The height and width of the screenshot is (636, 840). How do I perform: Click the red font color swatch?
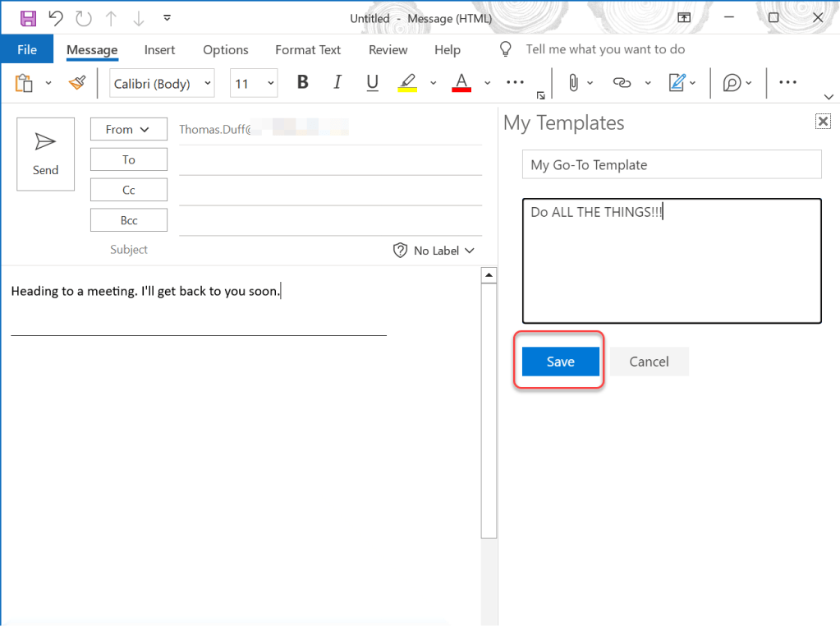461,83
